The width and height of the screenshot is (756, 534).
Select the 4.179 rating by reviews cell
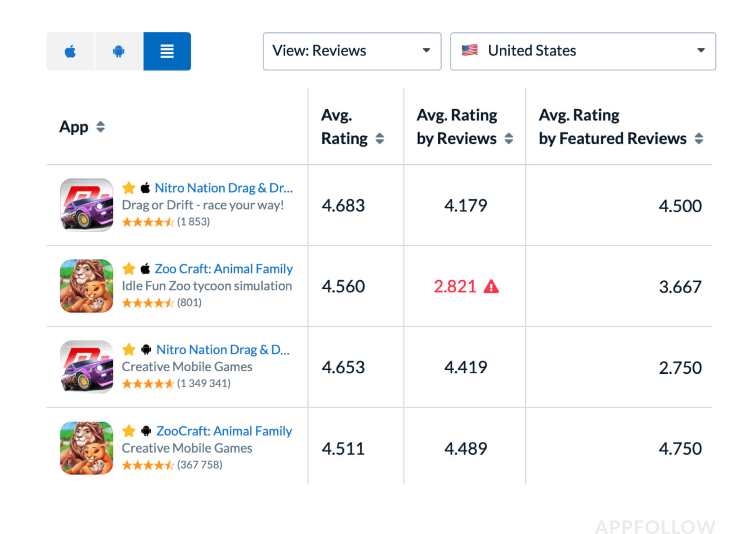465,206
